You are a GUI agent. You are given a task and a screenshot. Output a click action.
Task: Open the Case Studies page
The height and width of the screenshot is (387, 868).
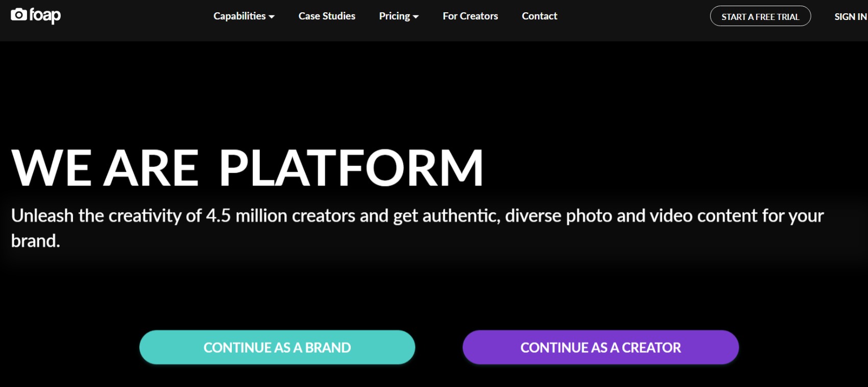point(327,16)
